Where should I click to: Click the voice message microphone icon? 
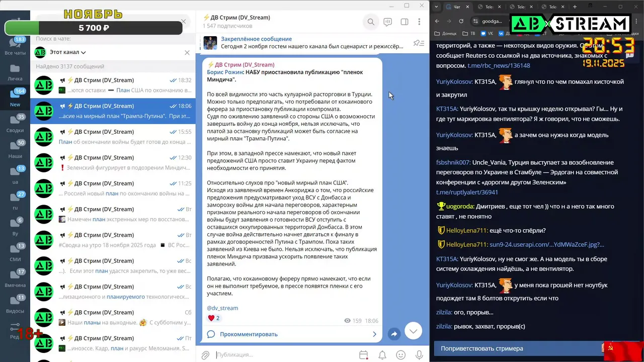pyautogui.click(x=419, y=355)
